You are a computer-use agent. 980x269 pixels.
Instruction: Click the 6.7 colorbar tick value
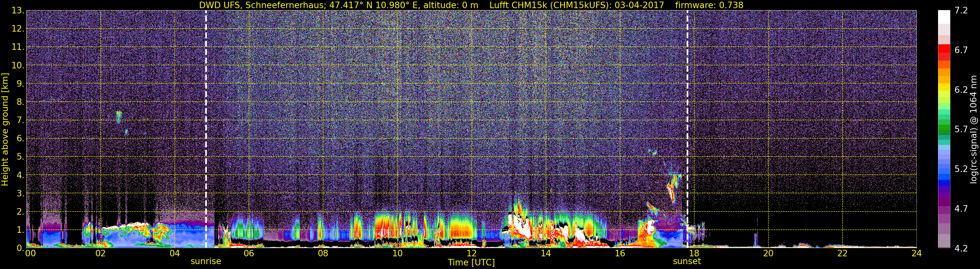[961, 50]
